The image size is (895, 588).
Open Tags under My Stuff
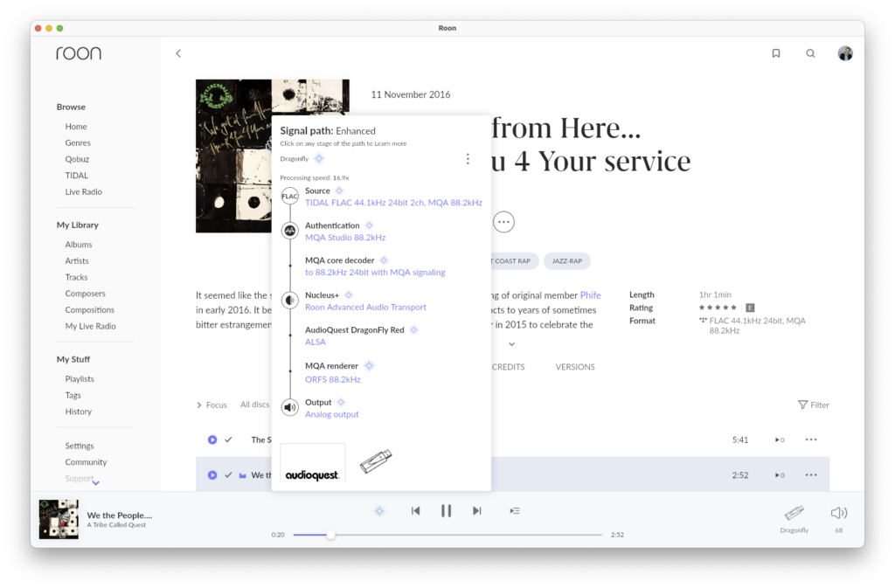(73, 395)
